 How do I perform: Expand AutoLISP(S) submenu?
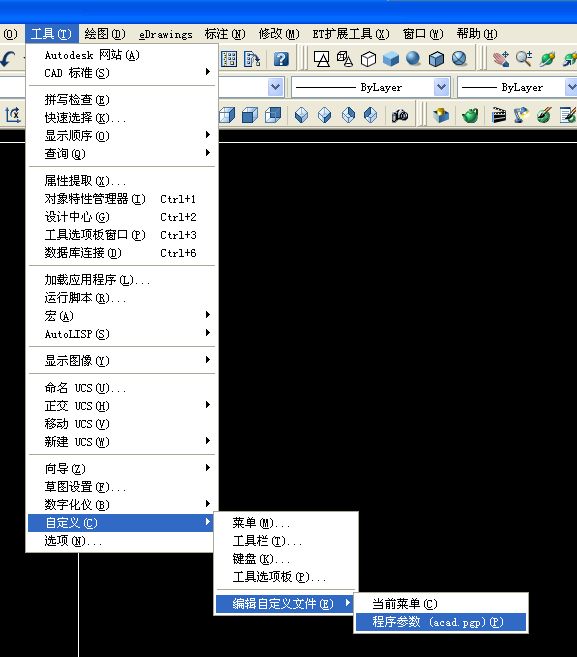122,334
